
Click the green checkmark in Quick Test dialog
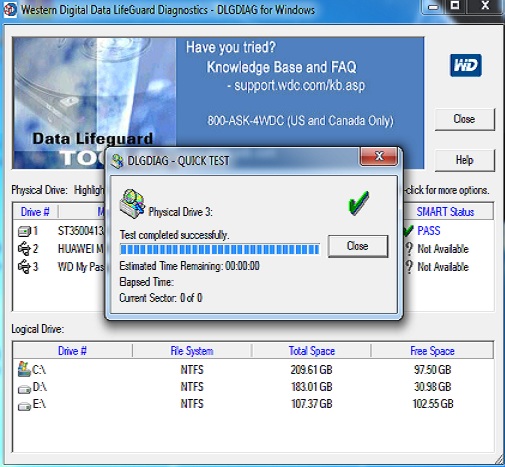coord(359,203)
